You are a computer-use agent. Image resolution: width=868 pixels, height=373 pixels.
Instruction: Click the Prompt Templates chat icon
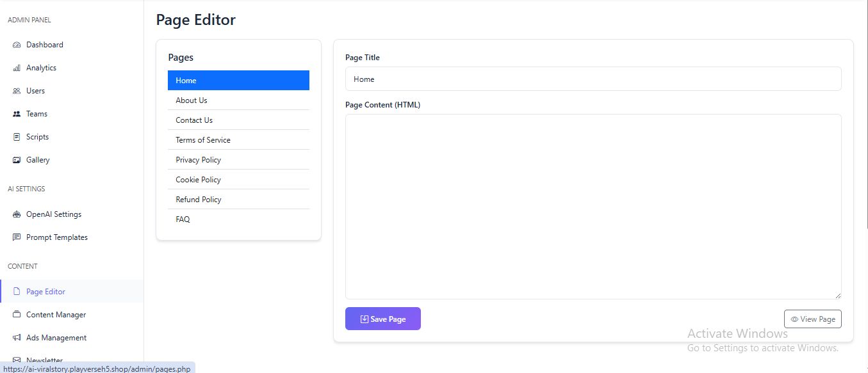(17, 237)
